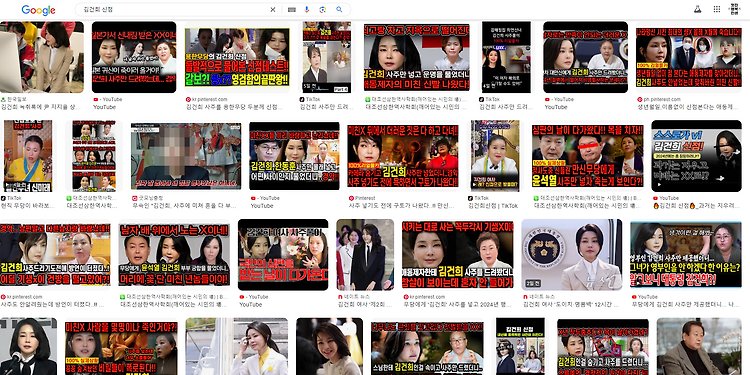Open the Google account avatar

(x=734, y=9)
